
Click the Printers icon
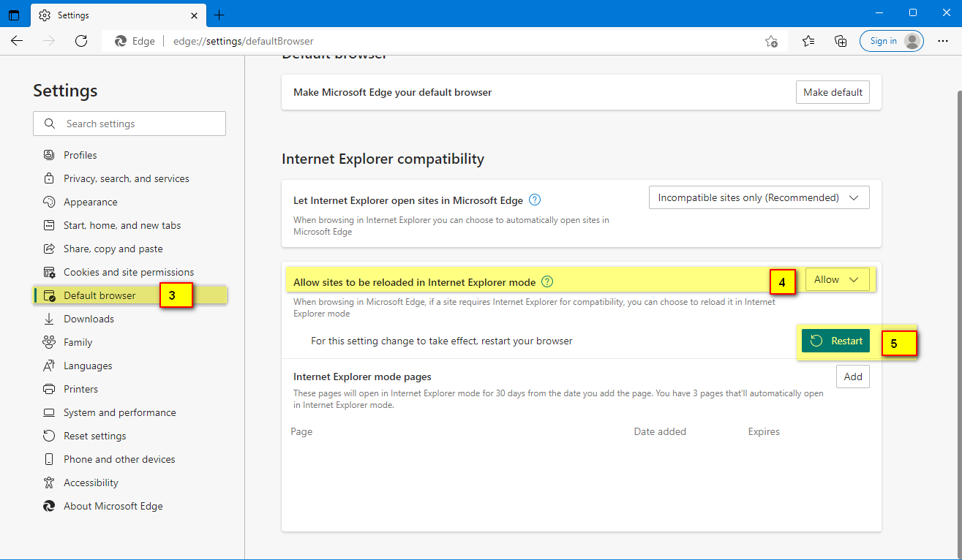coord(49,389)
